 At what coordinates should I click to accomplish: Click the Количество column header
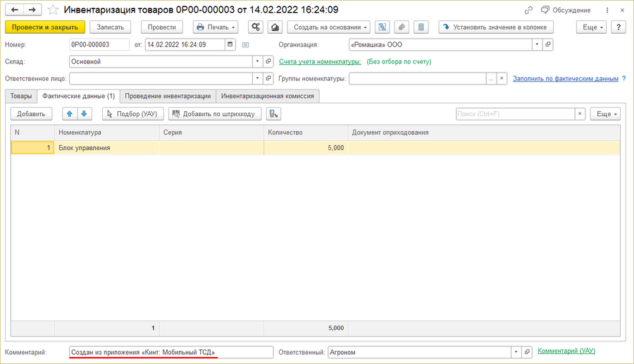[x=306, y=132]
